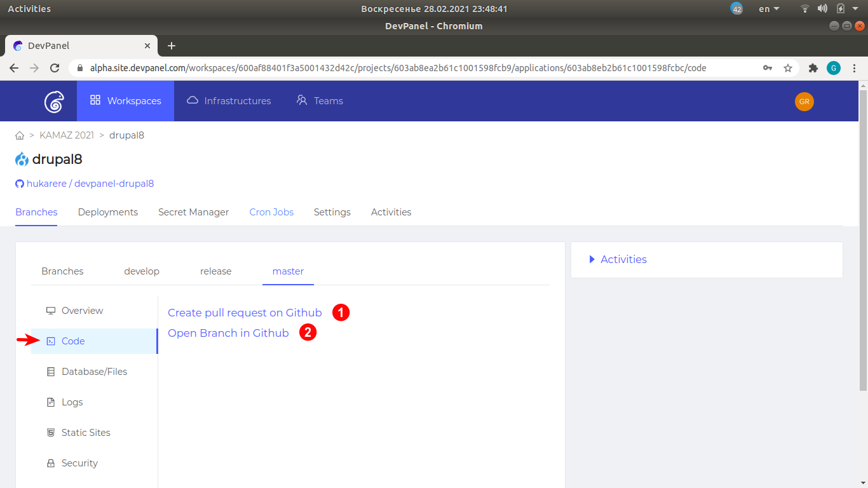868x488 pixels.
Task: Click the battery indicator in the system tray
Action: click(x=839, y=8)
